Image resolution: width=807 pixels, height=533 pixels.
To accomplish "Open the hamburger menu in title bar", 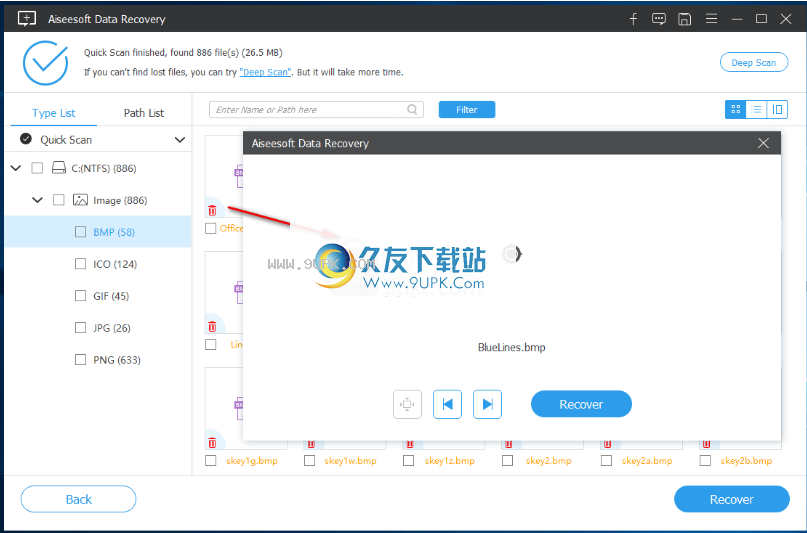I will (x=711, y=19).
